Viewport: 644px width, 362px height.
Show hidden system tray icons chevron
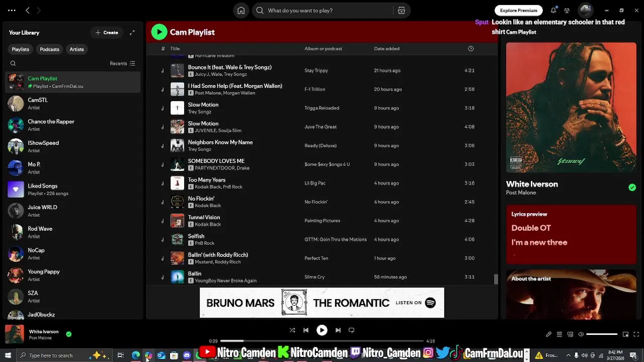[568, 355]
